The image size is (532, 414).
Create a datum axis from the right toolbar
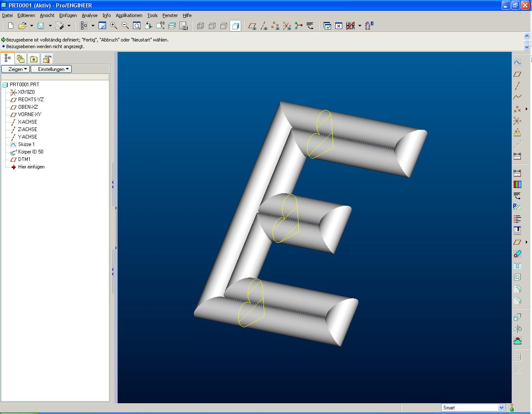tap(517, 86)
